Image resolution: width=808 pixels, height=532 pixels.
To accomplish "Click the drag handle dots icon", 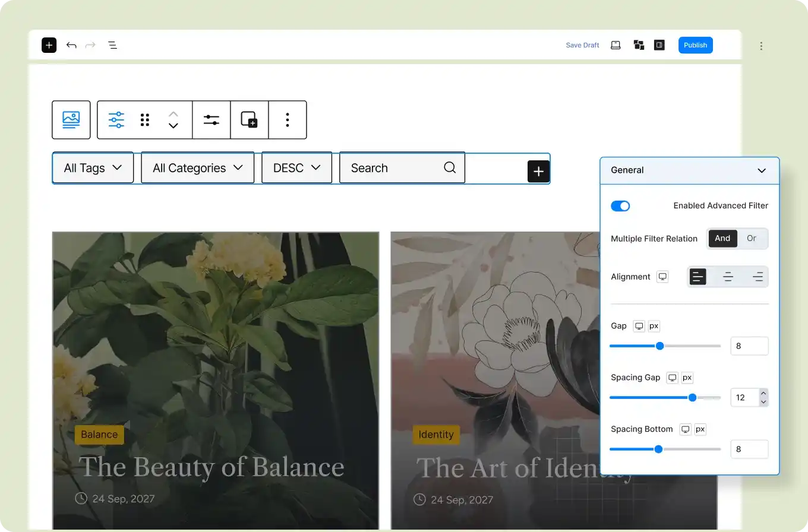I will pyautogui.click(x=144, y=120).
